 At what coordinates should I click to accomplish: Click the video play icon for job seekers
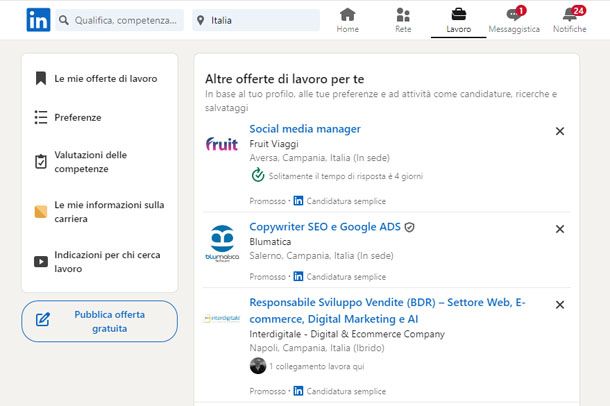[x=41, y=261]
